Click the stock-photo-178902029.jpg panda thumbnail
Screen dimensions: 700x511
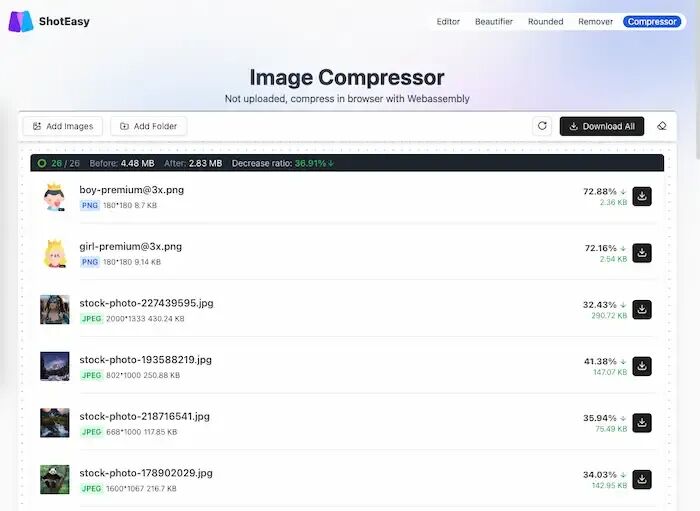[54, 479]
